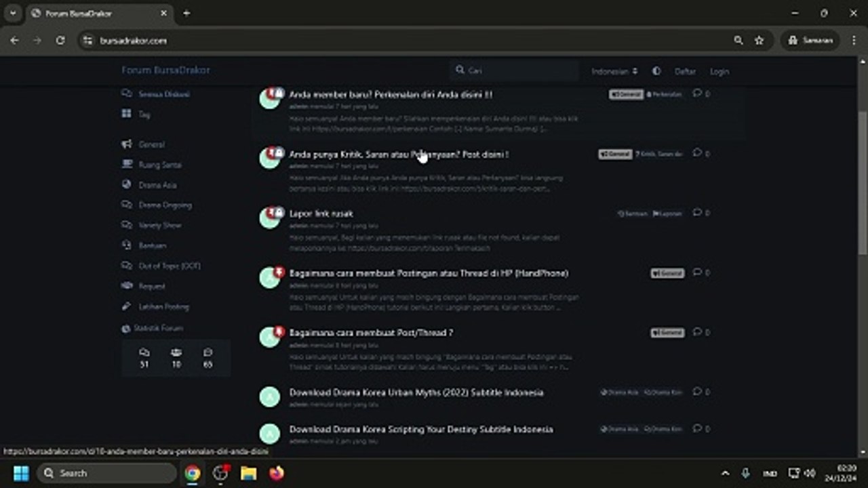Click the Semua Diskusi chat bubbles icon

pyautogui.click(x=126, y=94)
